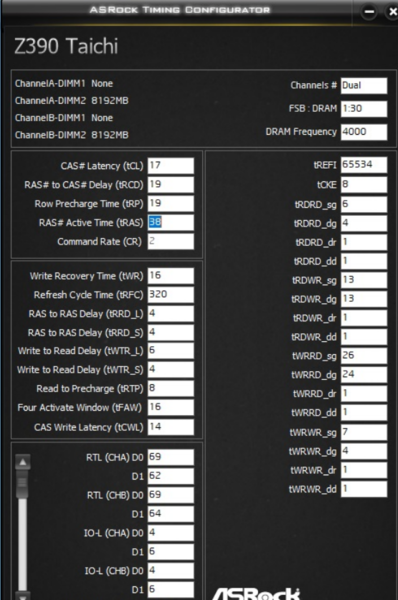This screenshot has width=398, height=600.
Task: Click the RTL (CHB) D0 field
Action: (171, 495)
